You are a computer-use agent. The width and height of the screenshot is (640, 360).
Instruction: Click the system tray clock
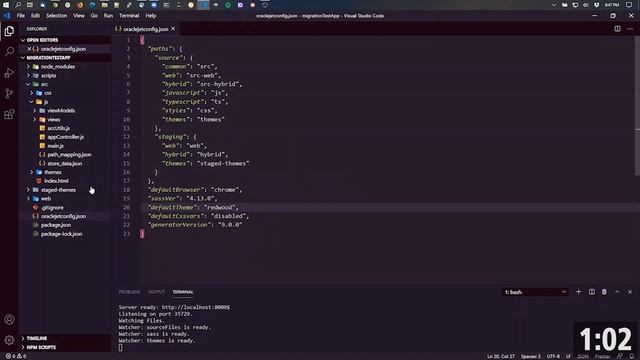(x=612, y=5)
